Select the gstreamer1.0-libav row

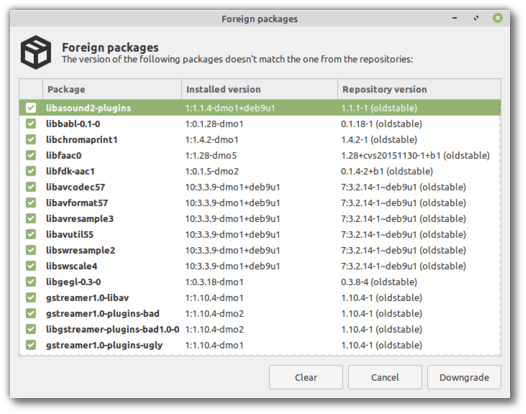[x=260, y=298]
